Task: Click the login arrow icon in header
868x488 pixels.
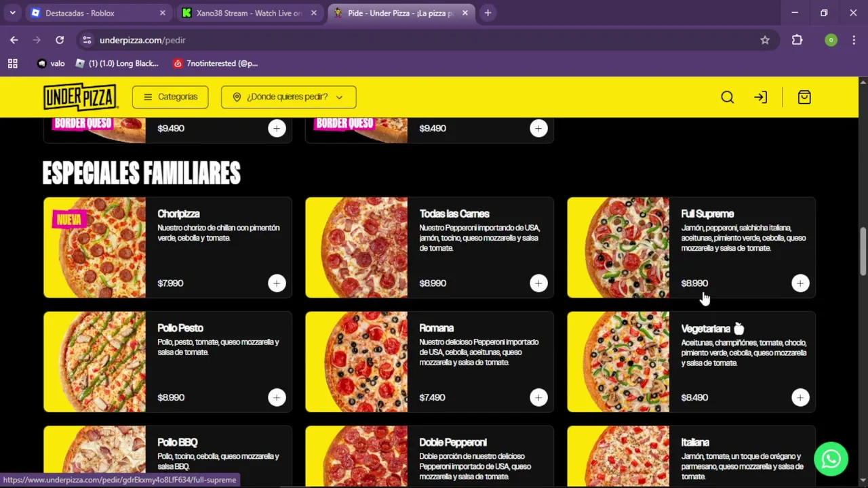Action: [x=761, y=97]
